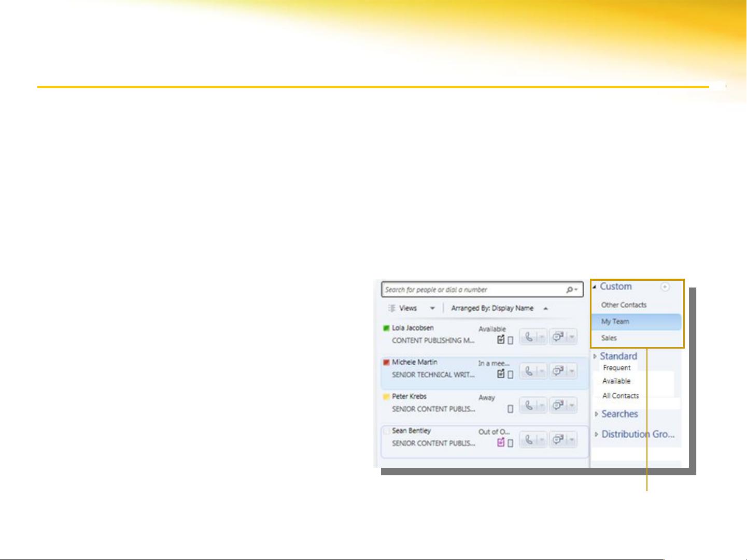Click the plus icon next to Custom
Screen dimensions: 747x560
(x=665, y=286)
